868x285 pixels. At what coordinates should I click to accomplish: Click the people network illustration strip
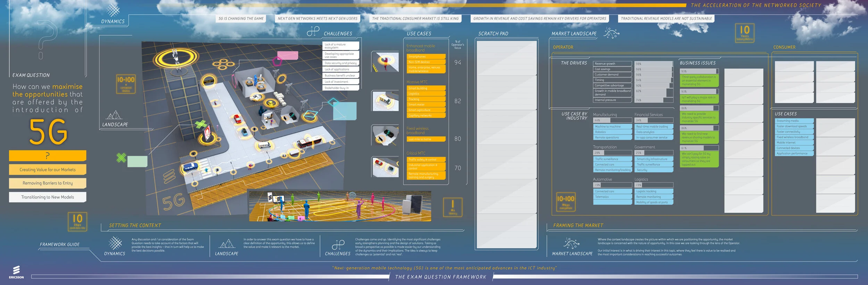(x=340, y=206)
